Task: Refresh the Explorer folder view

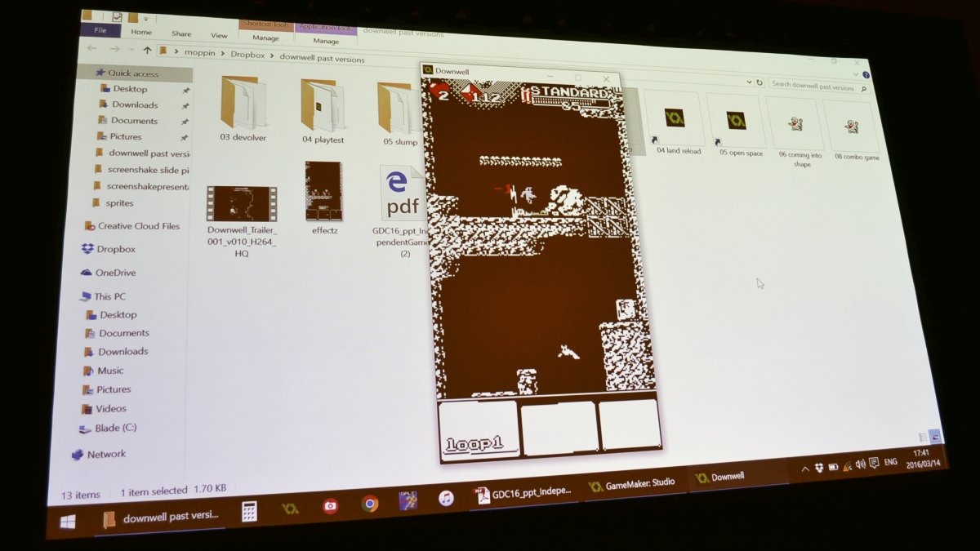Action: 759,83
